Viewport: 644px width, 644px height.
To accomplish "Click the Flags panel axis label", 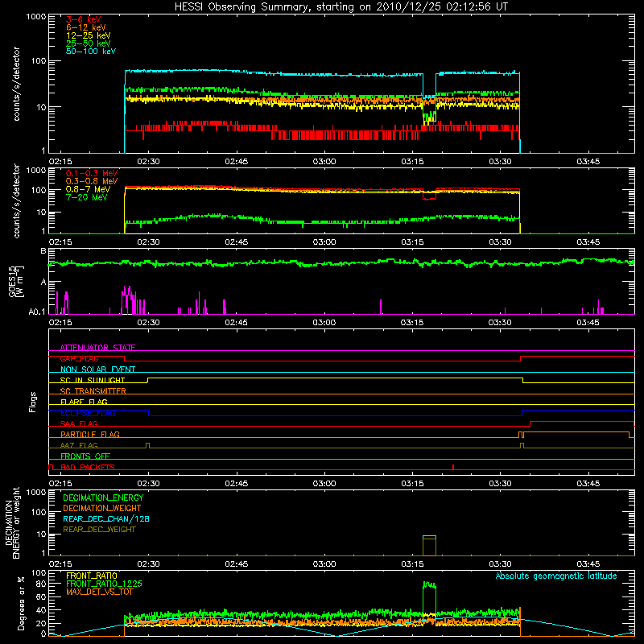I will tap(33, 402).
